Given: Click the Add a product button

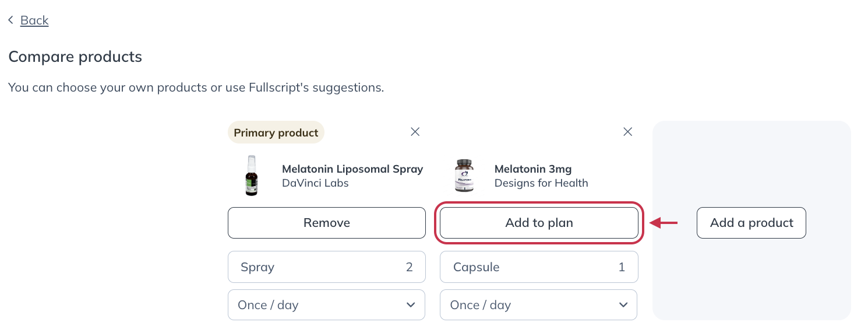Looking at the screenshot, I should click(x=751, y=222).
